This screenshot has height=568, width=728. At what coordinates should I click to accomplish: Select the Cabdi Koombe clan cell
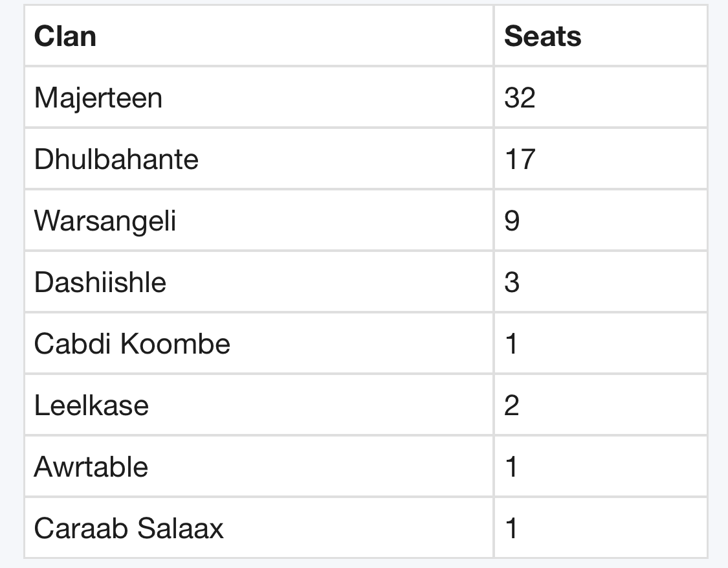click(x=132, y=343)
